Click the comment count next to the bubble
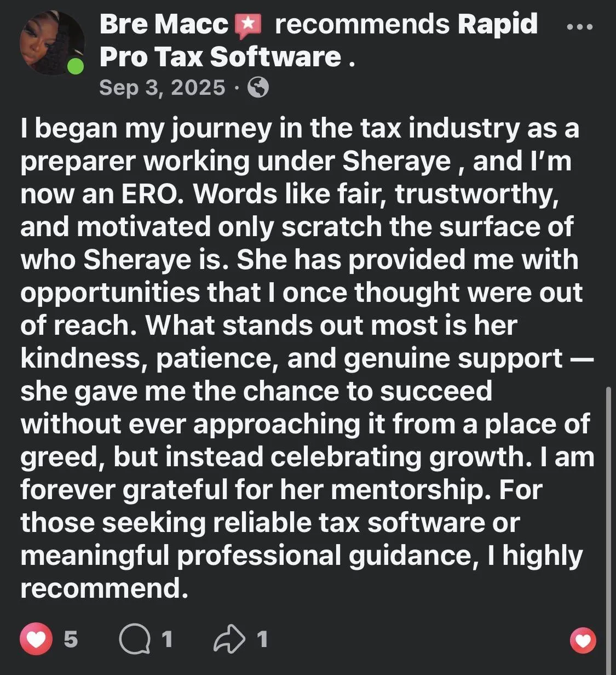616x675 pixels. [167, 639]
